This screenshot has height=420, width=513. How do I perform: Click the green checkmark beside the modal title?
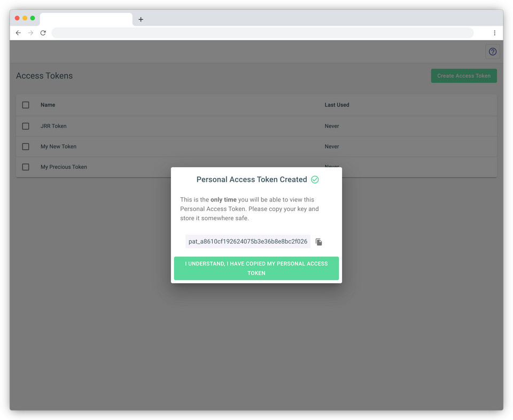314,180
